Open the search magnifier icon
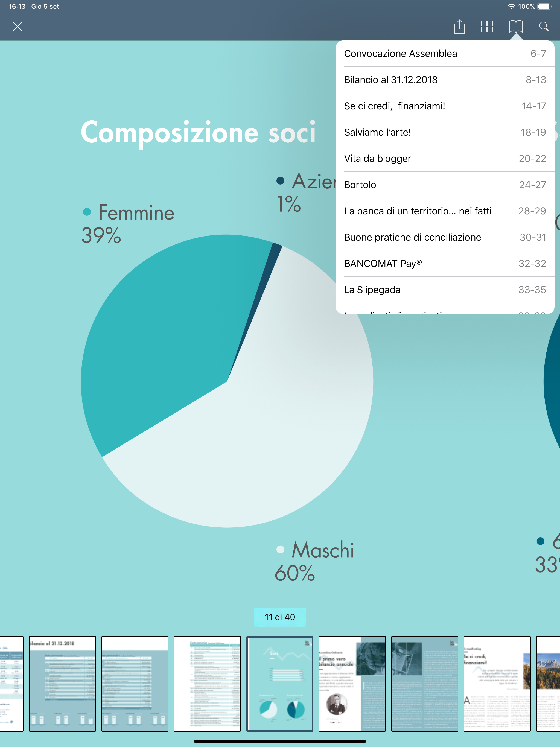This screenshot has width=560, height=747. click(543, 26)
